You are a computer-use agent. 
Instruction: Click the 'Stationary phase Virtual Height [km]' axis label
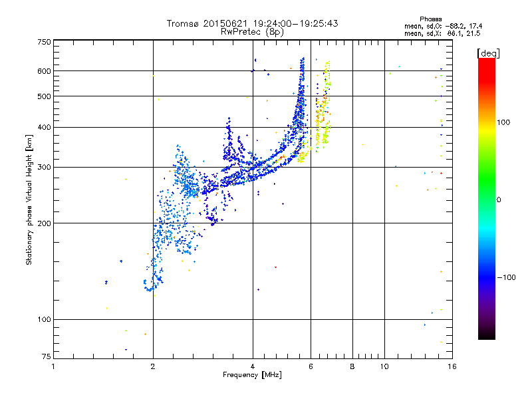[29, 199]
